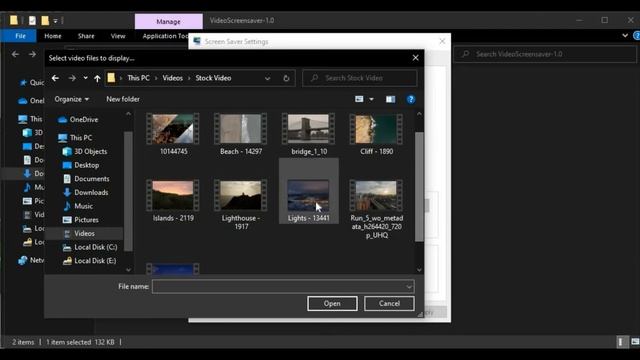This screenshot has width=640, height=360.
Task: Open the dialog help icon
Action: (x=411, y=99)
